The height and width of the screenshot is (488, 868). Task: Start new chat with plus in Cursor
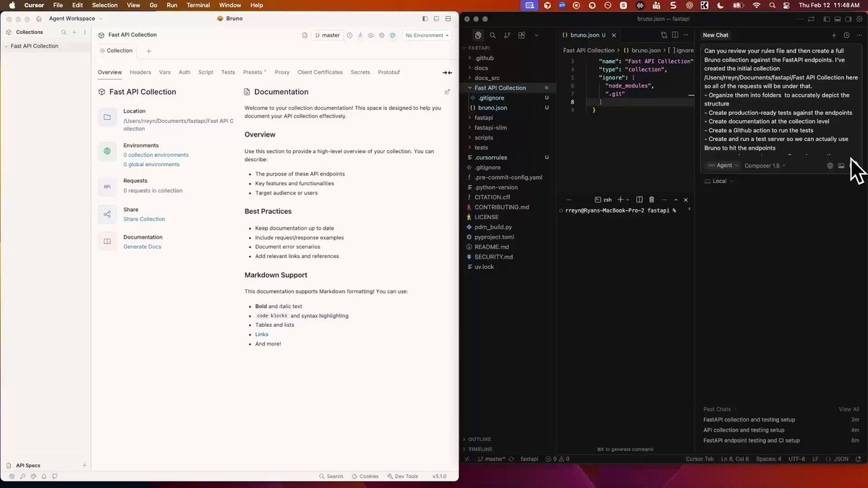(x=834, y=35)
